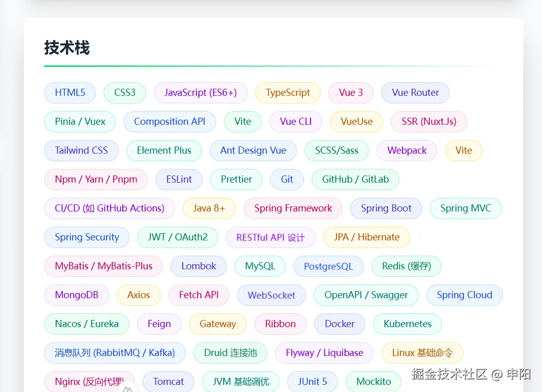Select the Gateway tag
542x392 pixels.
pos(218,324)
